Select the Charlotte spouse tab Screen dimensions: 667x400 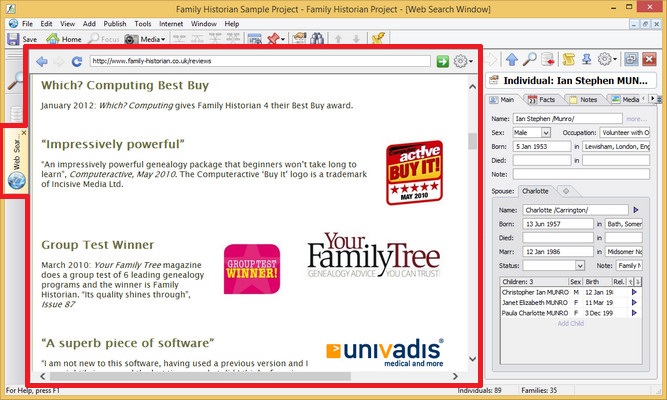pos(535,191)
